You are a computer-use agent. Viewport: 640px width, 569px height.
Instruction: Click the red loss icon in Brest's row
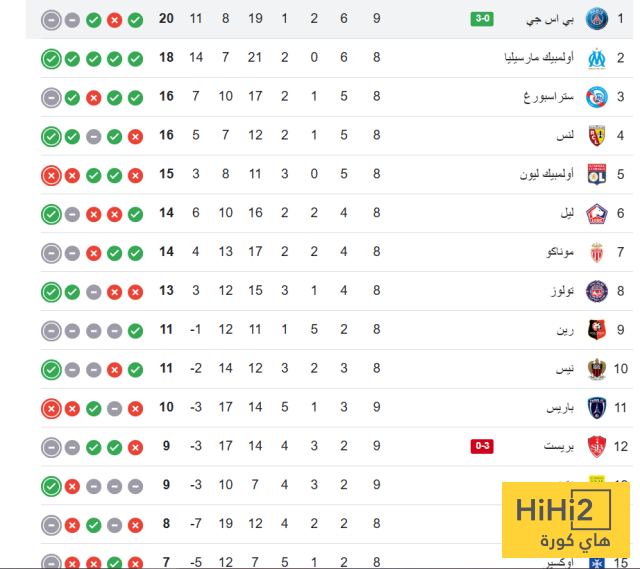click(x=135, y=447)
